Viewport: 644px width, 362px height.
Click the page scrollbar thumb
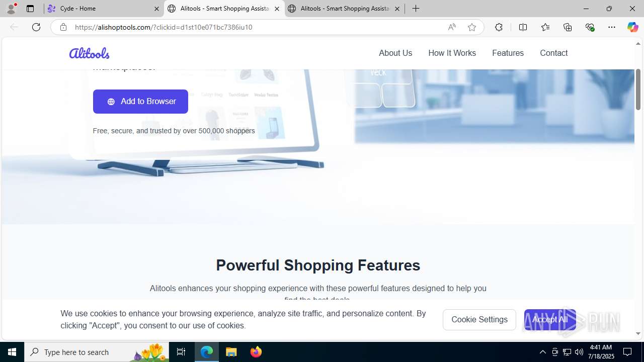[x=638, y=89]
